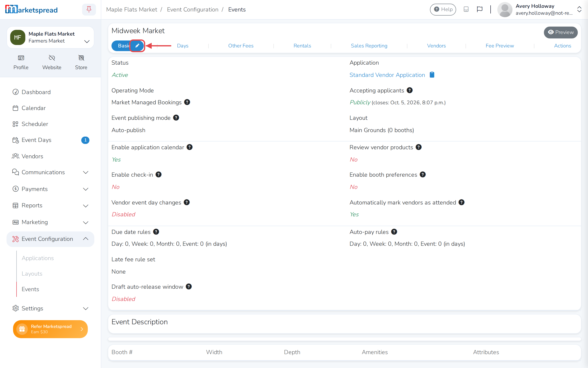Click help icon next to Accepting applicants
Image resolution: width=588 pixels, height=368 pixels.
coord(410,90)
